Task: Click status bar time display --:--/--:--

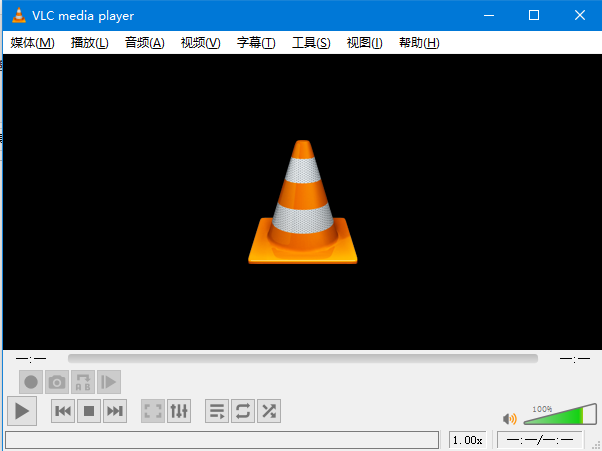Action: tap(540, 440)
